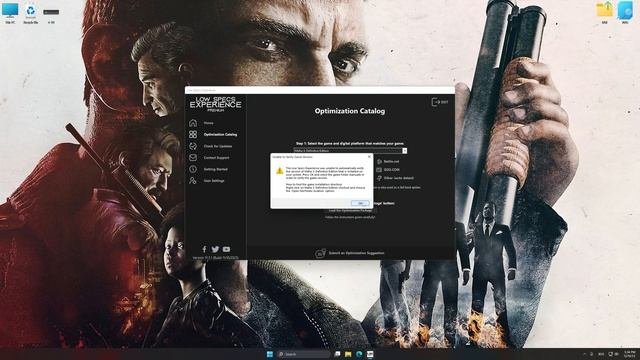
Task: Click the This PC desktop icon
Action: [10, 12]
